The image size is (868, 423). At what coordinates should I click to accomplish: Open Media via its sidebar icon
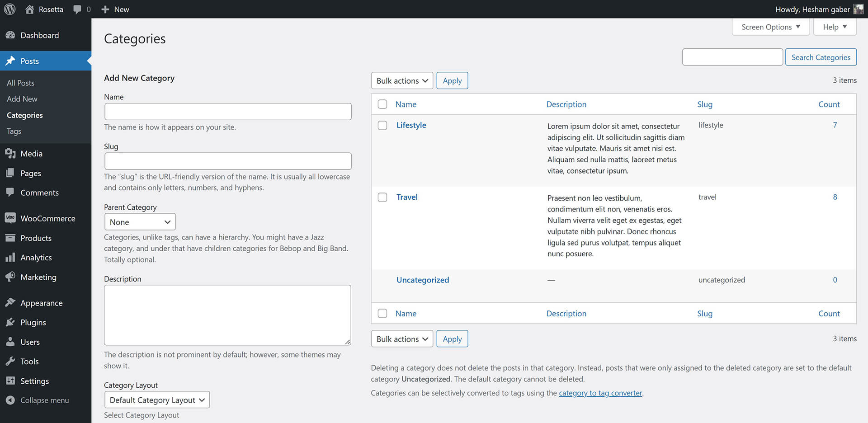tap(10, 154)
